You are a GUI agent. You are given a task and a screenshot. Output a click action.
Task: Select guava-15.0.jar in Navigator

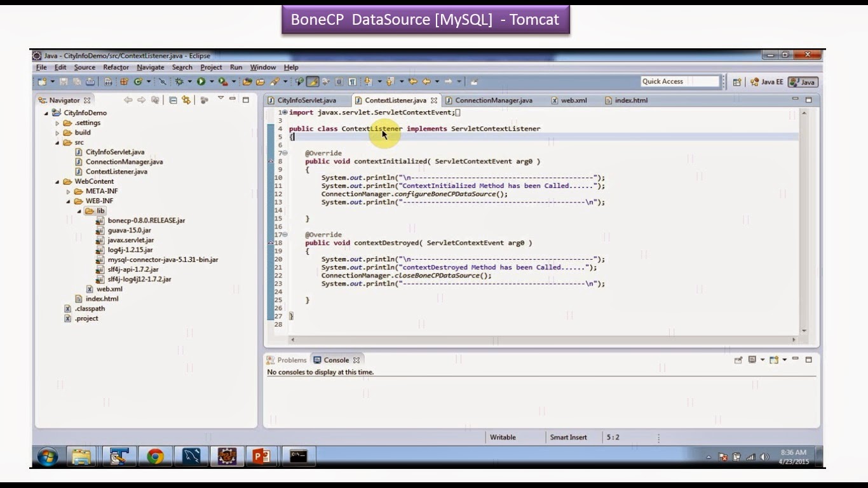(129, 231)
